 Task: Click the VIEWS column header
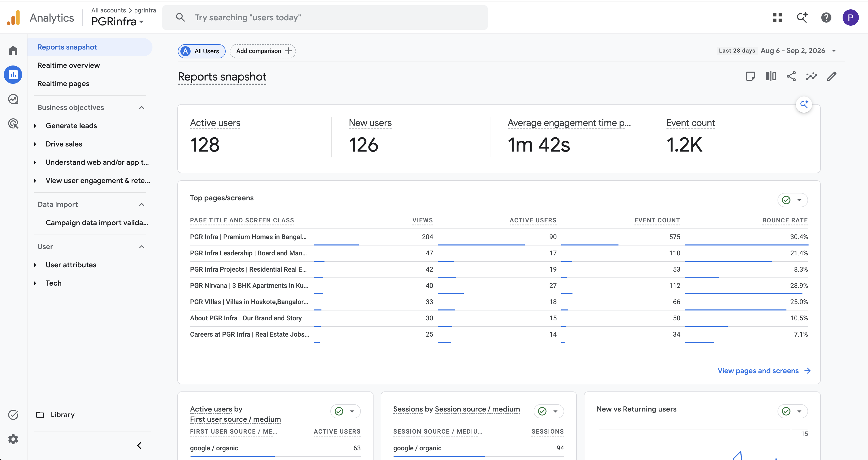tap(423, 220)
